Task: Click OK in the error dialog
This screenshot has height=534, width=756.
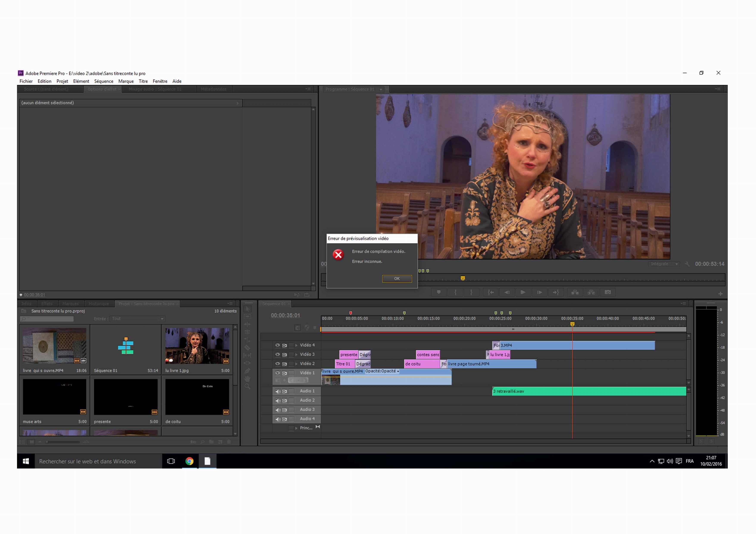Action: pyautogui.click(x=397, y=279)
